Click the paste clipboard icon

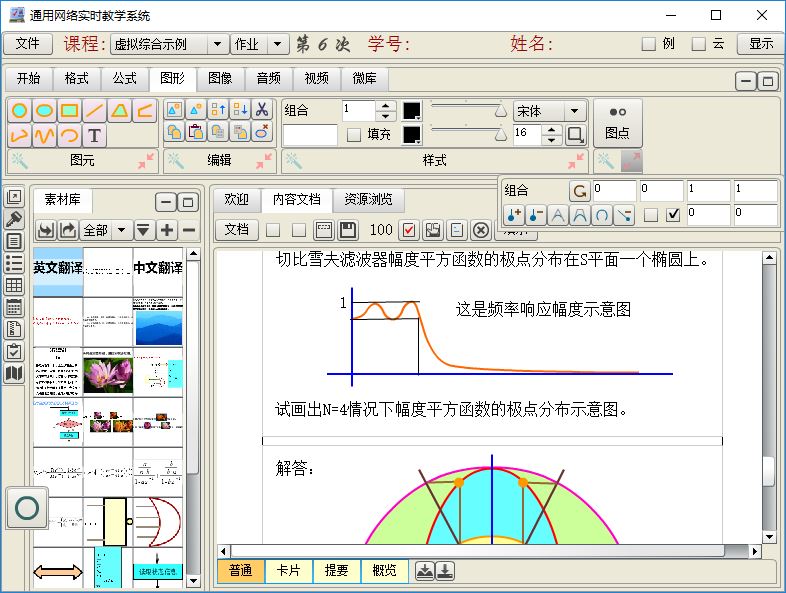click(196, 132)
